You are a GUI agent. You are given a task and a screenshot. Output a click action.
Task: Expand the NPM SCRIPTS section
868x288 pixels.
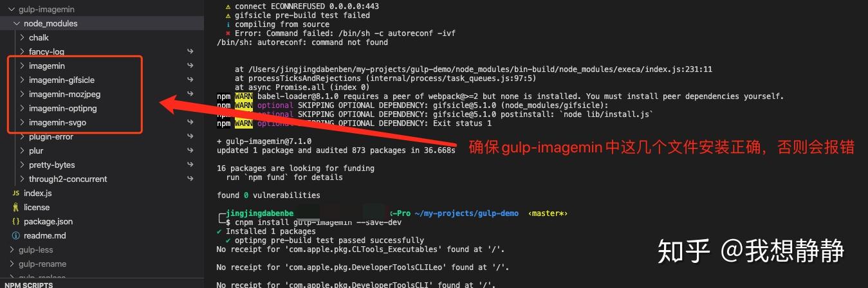(30, 285)
